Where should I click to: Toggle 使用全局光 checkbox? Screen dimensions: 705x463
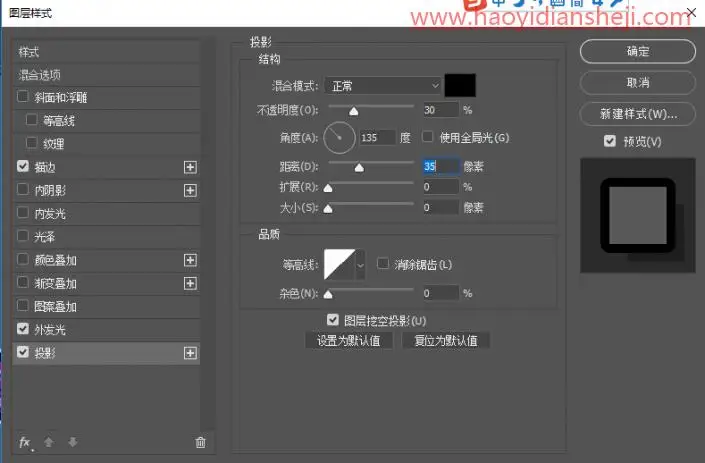(428, 137)
